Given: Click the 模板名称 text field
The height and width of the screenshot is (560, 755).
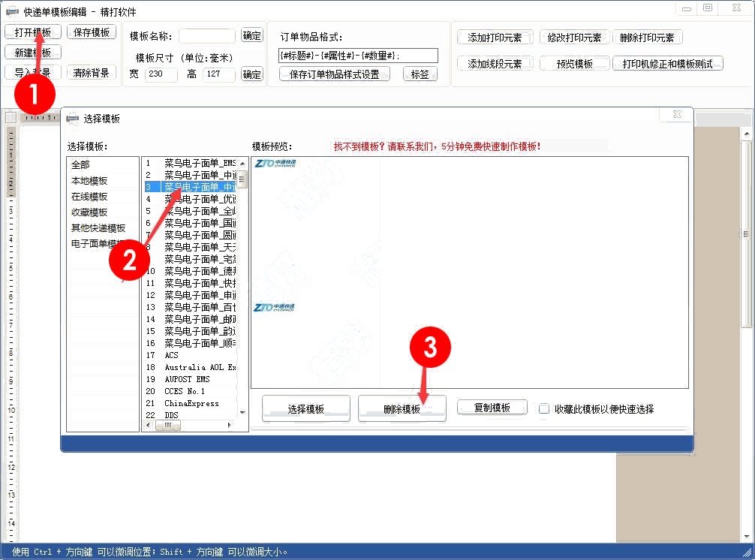Looking at the screenshot, I should click(206, 36).
